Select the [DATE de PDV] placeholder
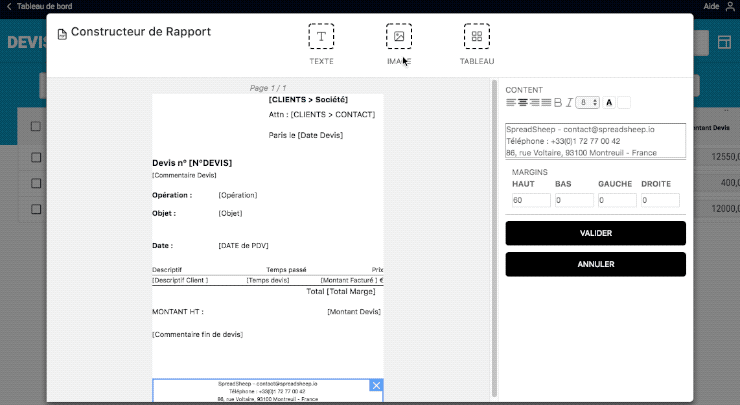 [243, 245]
